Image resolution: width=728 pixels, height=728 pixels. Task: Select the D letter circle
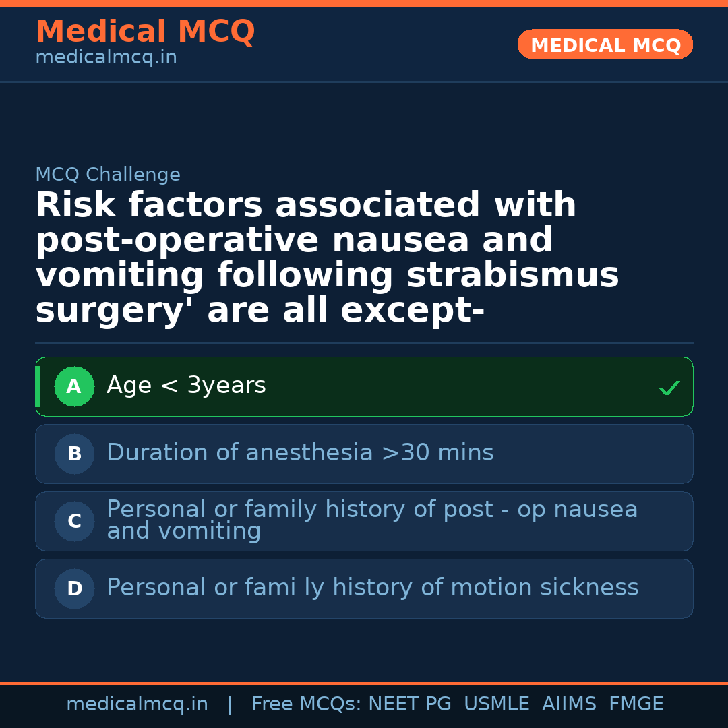tap(74, 589)
